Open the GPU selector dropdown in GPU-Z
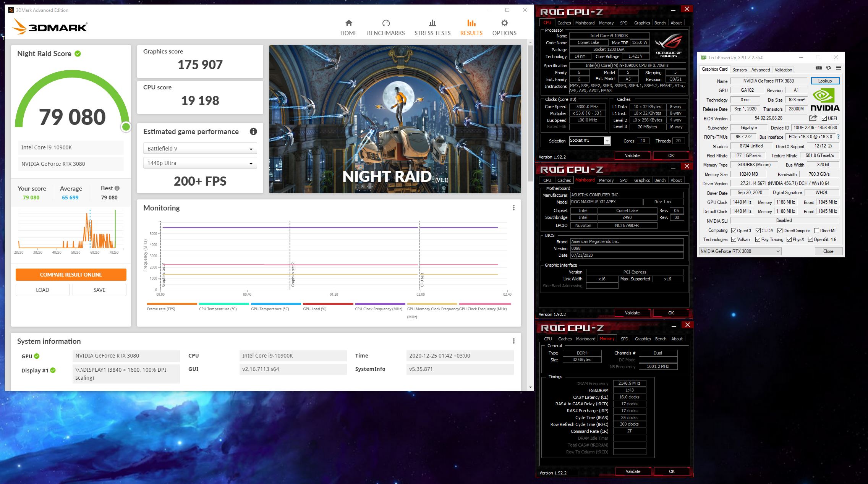Screen dimensions: 868x484 740,251
